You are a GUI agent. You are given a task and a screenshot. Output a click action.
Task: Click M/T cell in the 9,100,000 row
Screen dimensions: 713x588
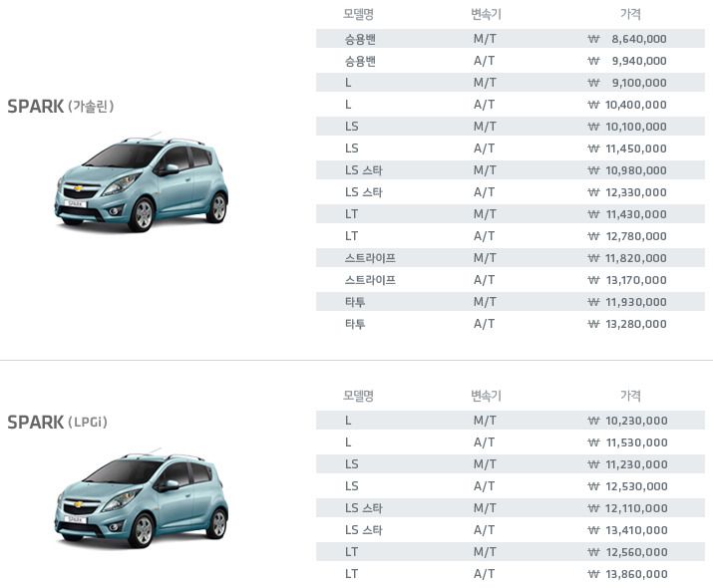click(485, 83)
